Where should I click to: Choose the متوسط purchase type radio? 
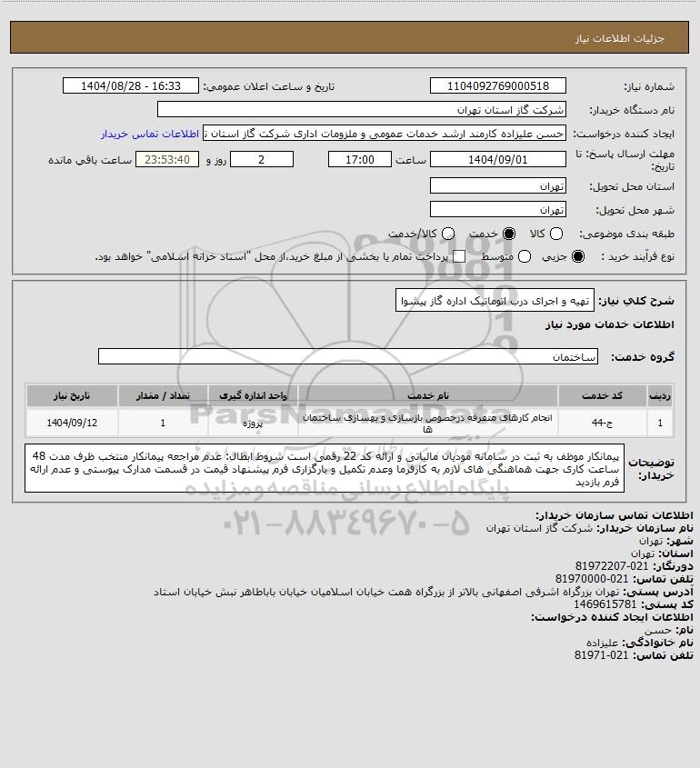point(525,256)
